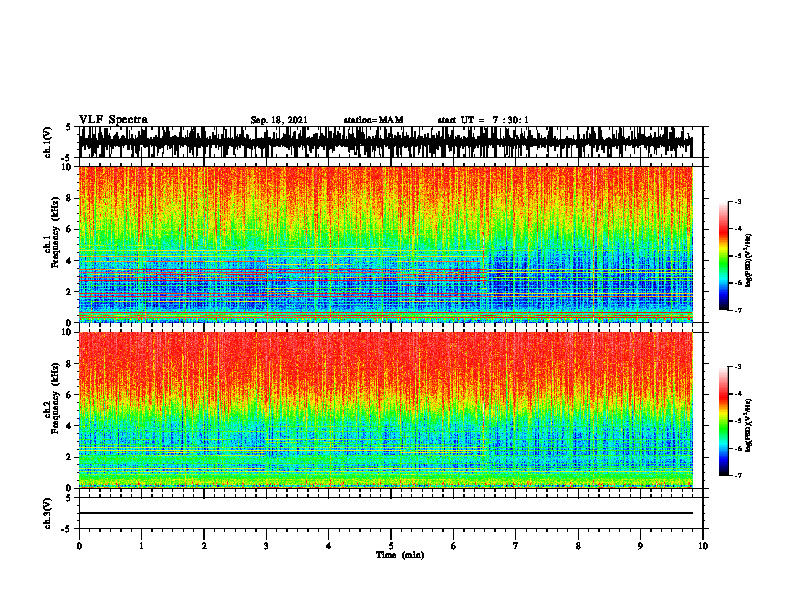Click the ch.1 voltage waveform trace
792x612 pixels.
(385, 142)
